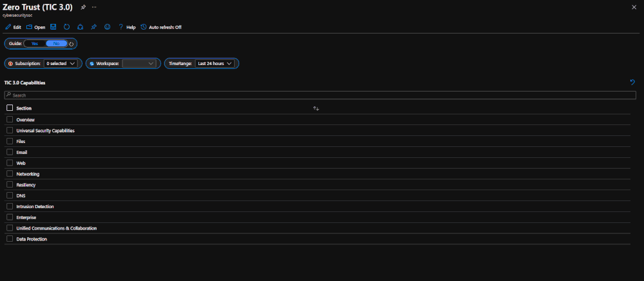Screen dimensions: 644x281
Task: Pin the Zero Trust workbook title
Action: (83, 7)
